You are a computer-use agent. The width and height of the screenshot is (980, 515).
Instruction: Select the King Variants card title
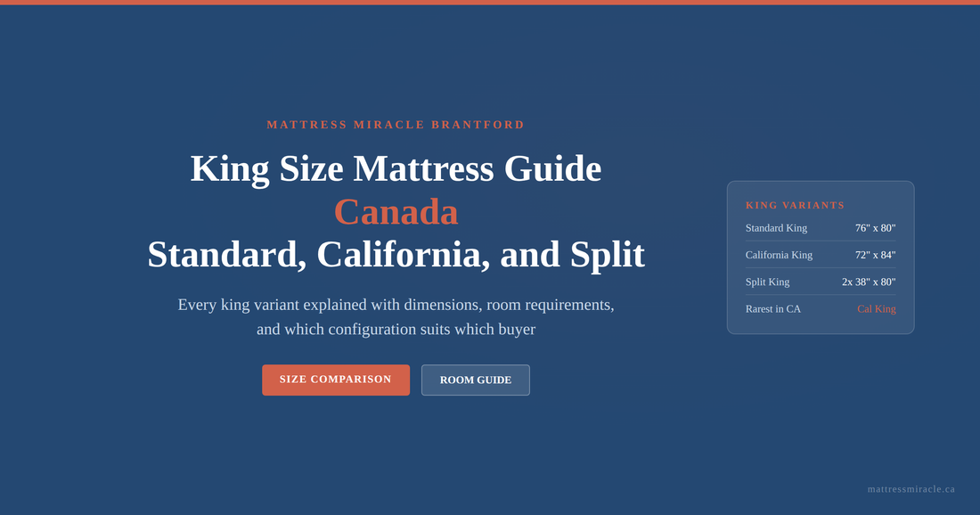pos(795,205)
